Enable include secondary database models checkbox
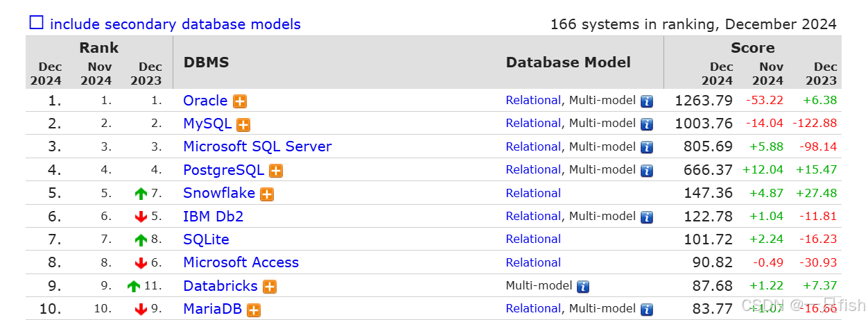 click(x=36, y=22)
